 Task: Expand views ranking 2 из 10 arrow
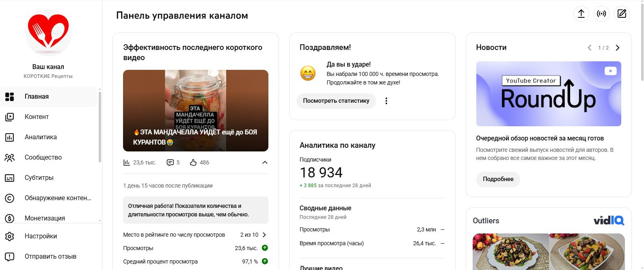[264, 235]
